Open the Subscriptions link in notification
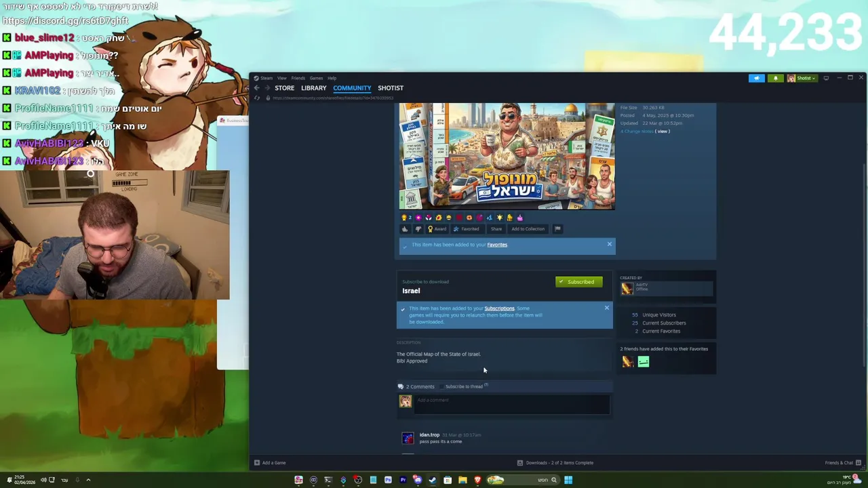Viewport: 868px width, 488px height. pos(499,308)
